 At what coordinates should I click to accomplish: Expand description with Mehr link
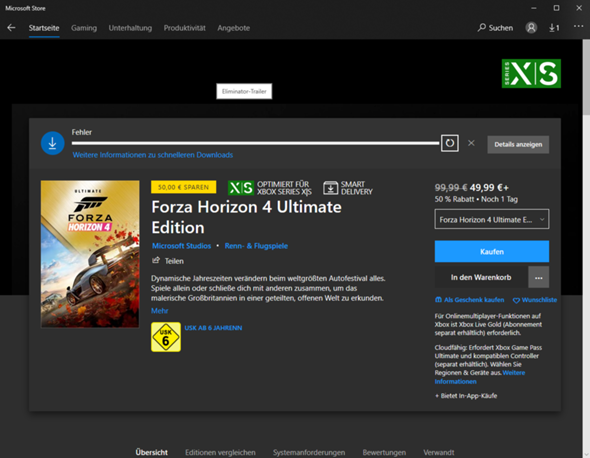click(x=160, y=310)
